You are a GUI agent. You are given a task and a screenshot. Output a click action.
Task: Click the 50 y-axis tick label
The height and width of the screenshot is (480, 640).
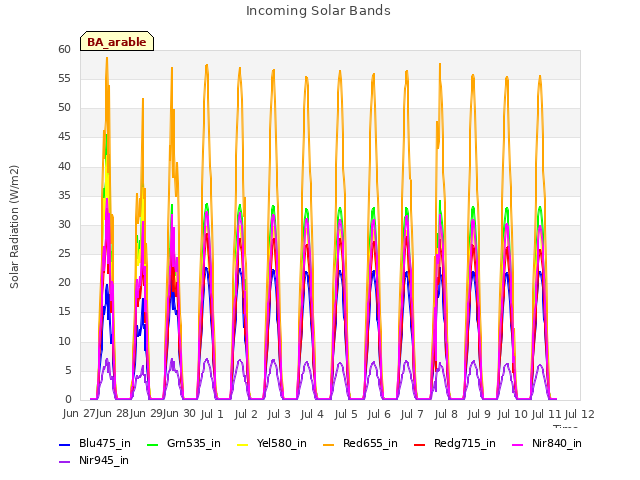(64, 108)
